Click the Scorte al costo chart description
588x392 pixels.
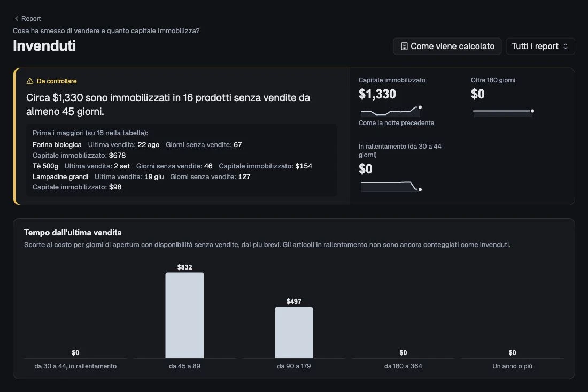click(267, 244)
